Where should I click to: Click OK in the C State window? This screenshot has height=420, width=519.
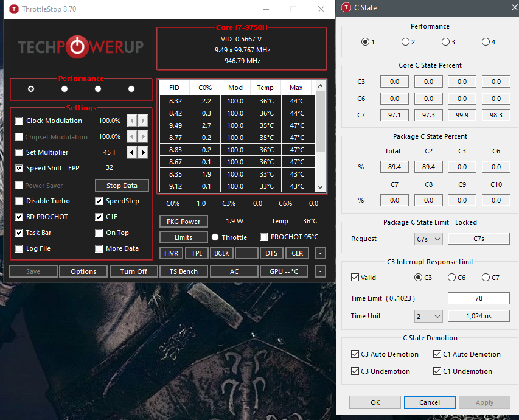(x=375, y=402)
